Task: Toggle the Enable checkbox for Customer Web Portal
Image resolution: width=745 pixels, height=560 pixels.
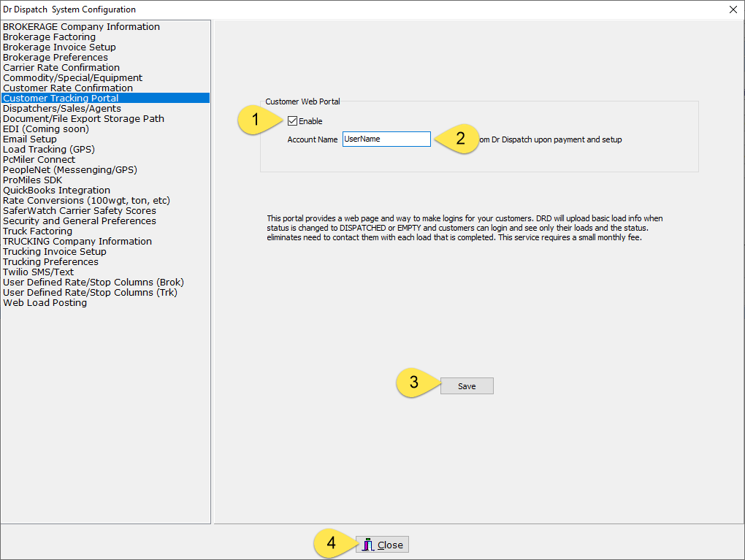Action: click(x=292, y=121)
